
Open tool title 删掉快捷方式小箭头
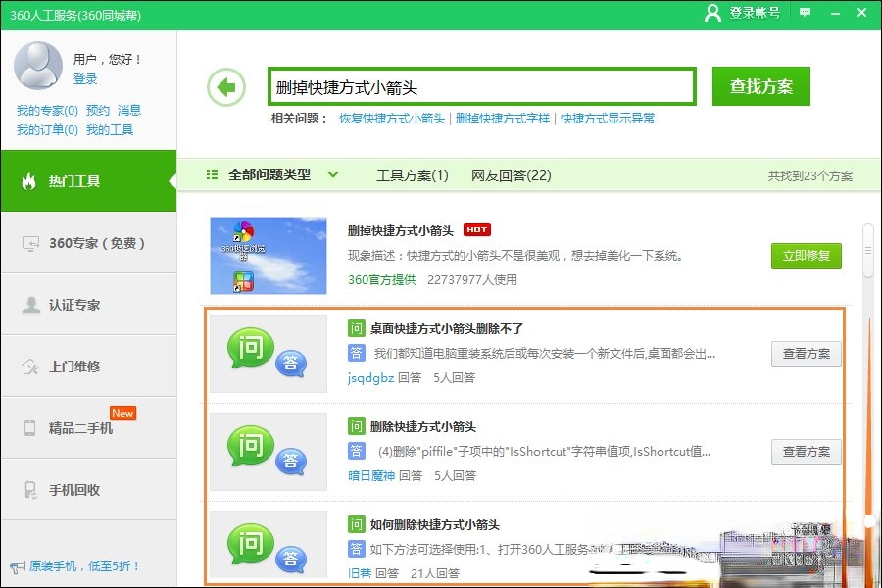click(401, 230)
